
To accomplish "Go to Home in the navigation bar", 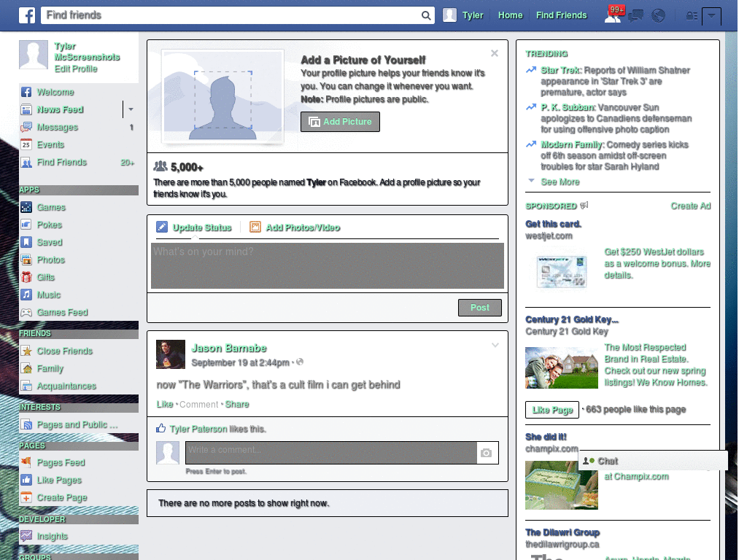I will pos(510,15).
